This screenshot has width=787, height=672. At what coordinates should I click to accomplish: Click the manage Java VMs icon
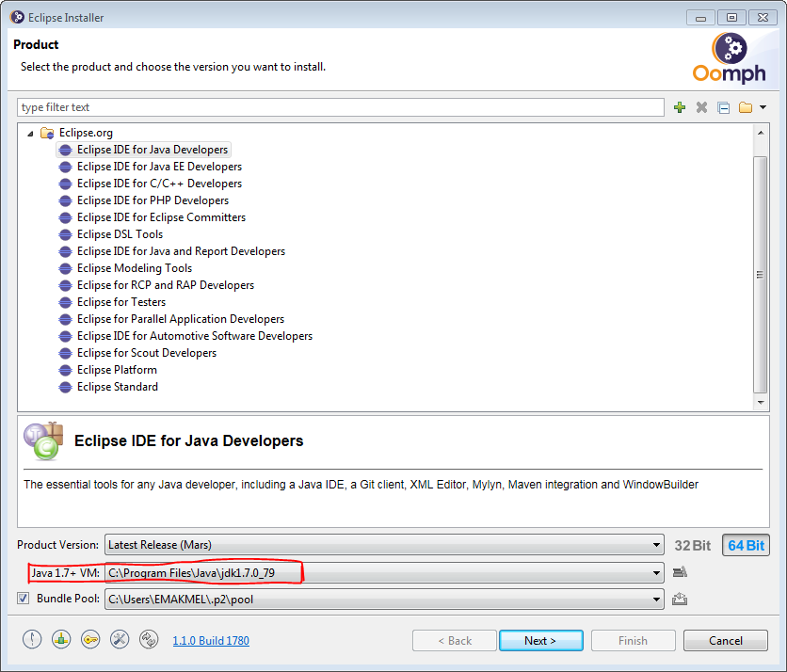click(x=680, y=572)
